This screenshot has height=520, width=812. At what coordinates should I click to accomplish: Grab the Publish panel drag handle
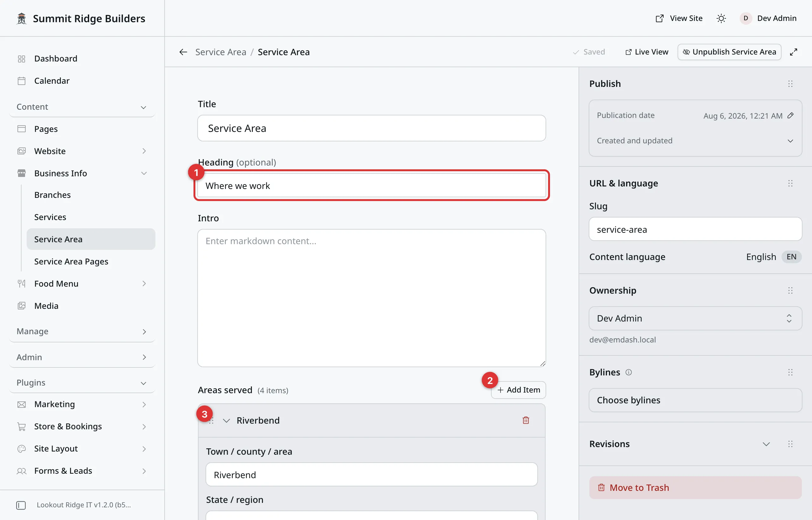click(x=790, y=84)
